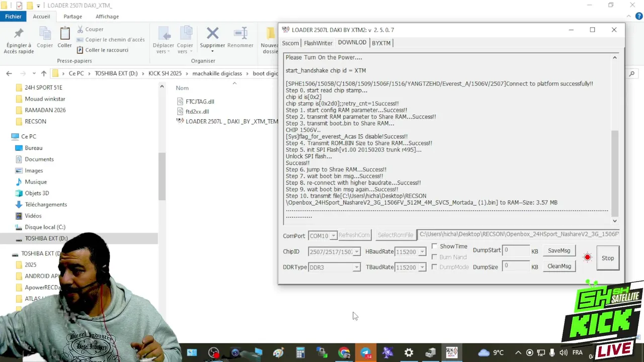This screenshot has height=362, width=644.
Task: Click the SelectRomFile button
Action: (395, 235)
